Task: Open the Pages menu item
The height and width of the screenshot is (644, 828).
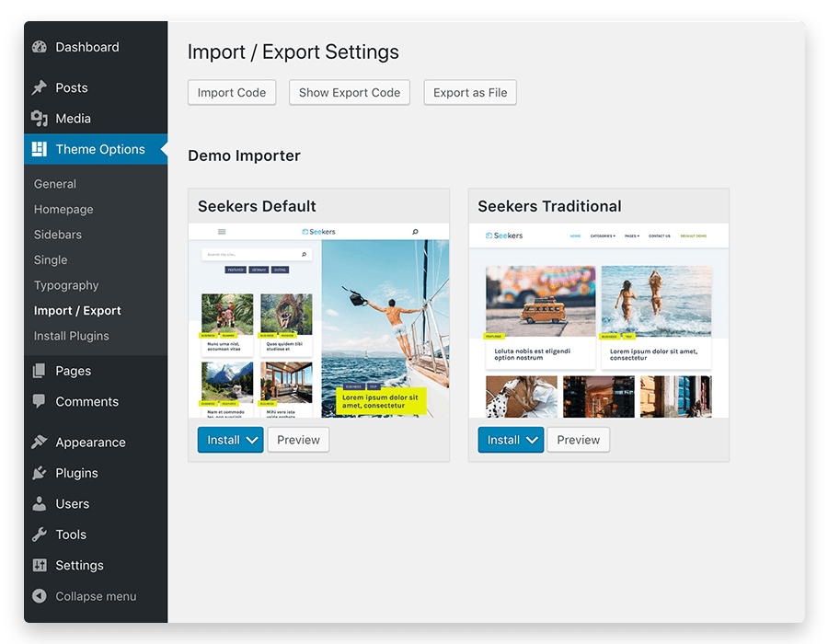Action: click(x=96, y=371)
